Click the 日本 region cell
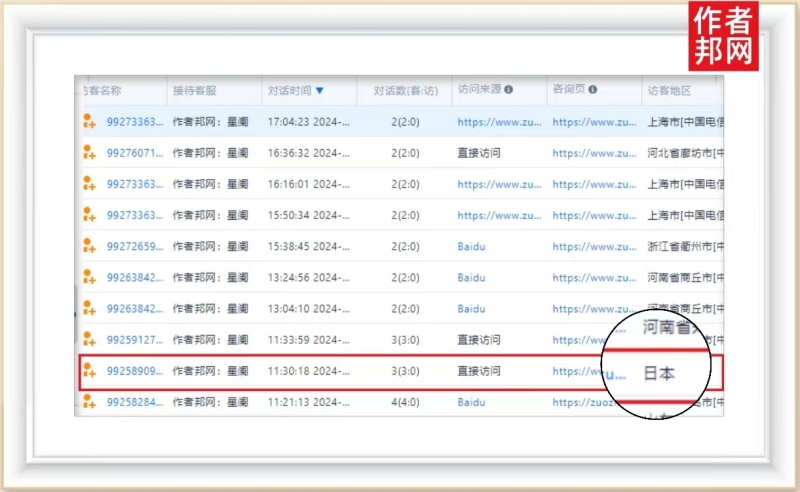Image resolution: width=800 pixels, height=492 pixels. [658, 373]
